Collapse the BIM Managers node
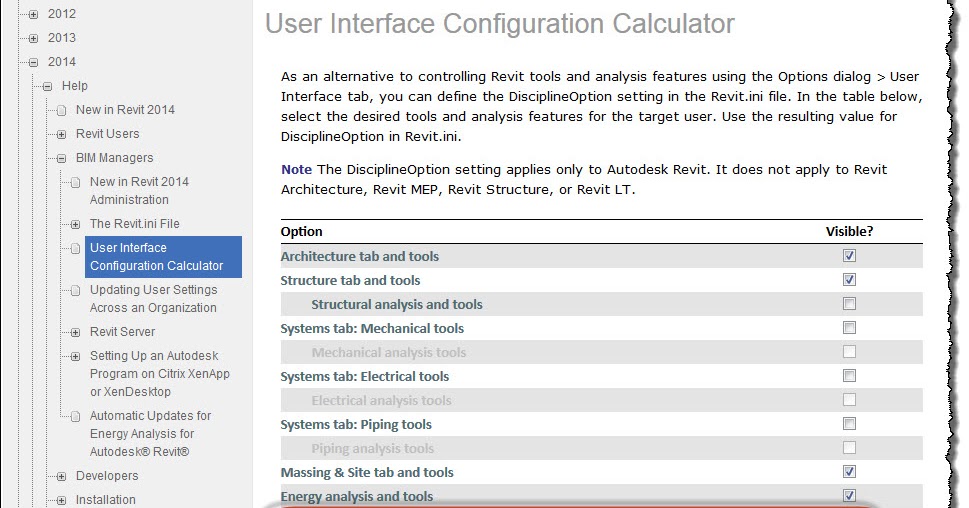Viewport: 969px width, 508px height. (61, 158)
